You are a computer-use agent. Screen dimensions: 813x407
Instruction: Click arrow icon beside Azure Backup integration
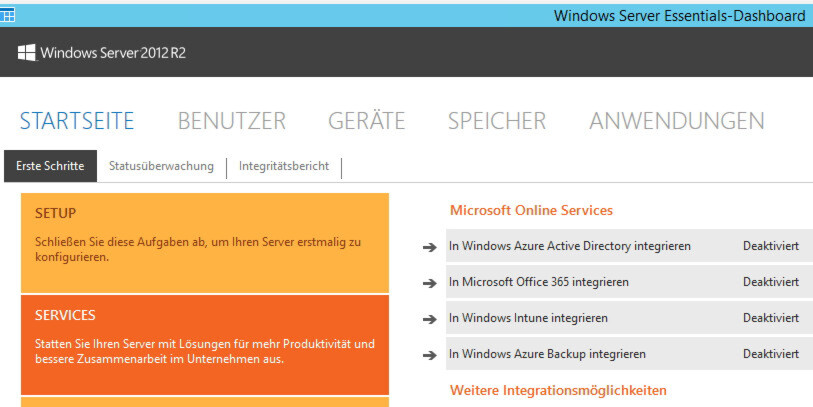pos(429,355)
